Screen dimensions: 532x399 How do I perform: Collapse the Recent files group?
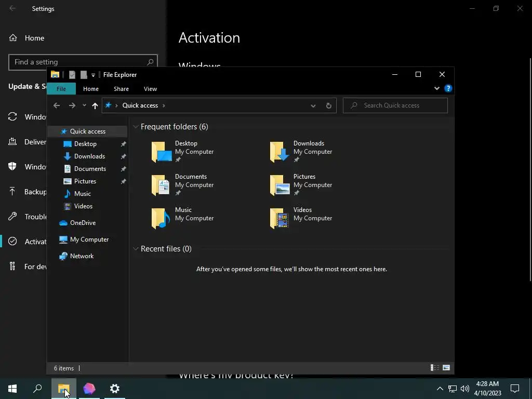click(x=136, y=249)
